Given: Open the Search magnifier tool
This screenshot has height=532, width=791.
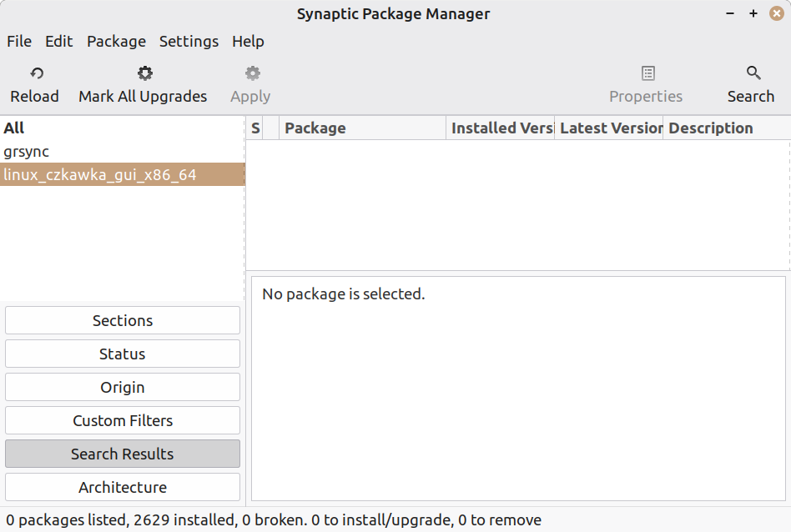Looking at the screenshot, I should tap(753, 74).
